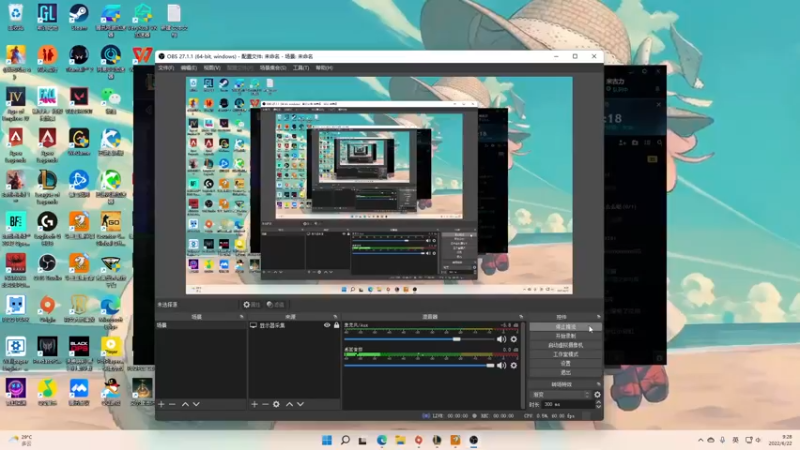Open the 帮助(H) Help menu
The width and height of the screenshot is (800, 450).
324,68
